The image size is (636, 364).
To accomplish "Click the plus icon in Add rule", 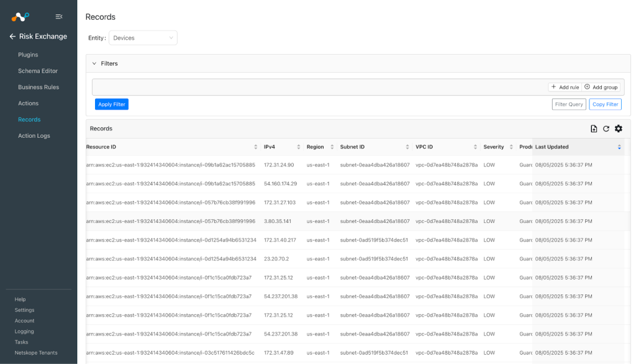I will [553, 87].
